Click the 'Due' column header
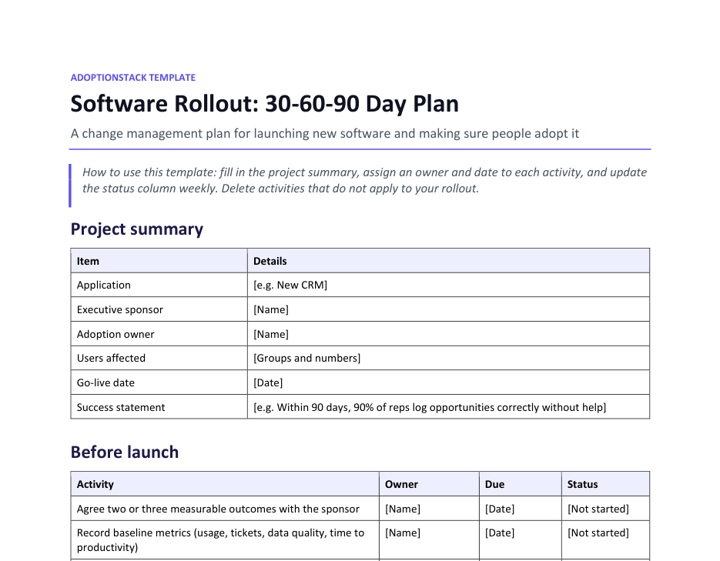Screen dimensions: 720x561 tap(520, 484)
